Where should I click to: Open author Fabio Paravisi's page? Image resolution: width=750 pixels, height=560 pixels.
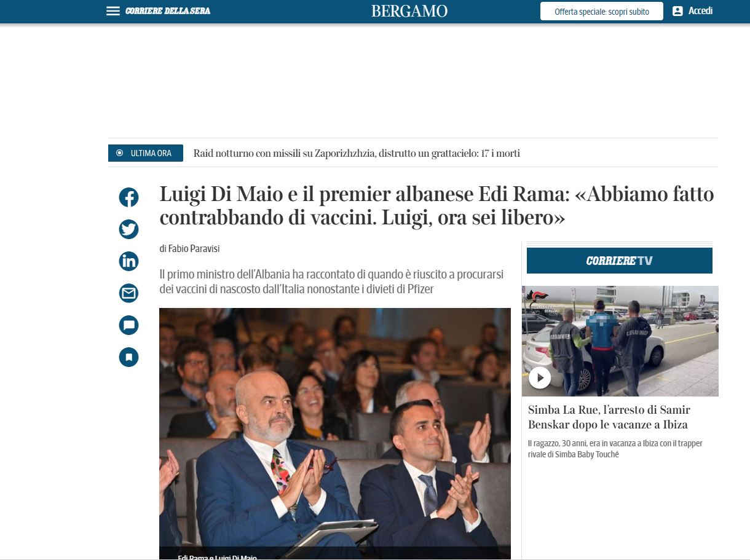(x=194, y=248)
